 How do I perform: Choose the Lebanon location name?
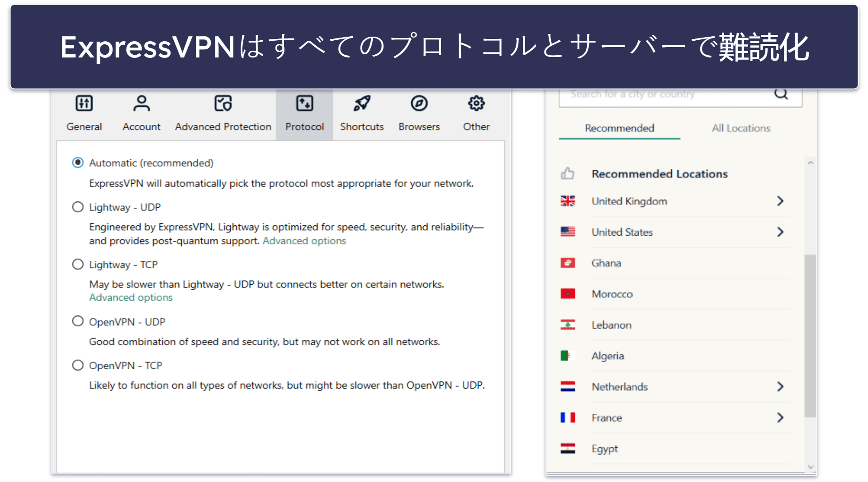(612, 325)
